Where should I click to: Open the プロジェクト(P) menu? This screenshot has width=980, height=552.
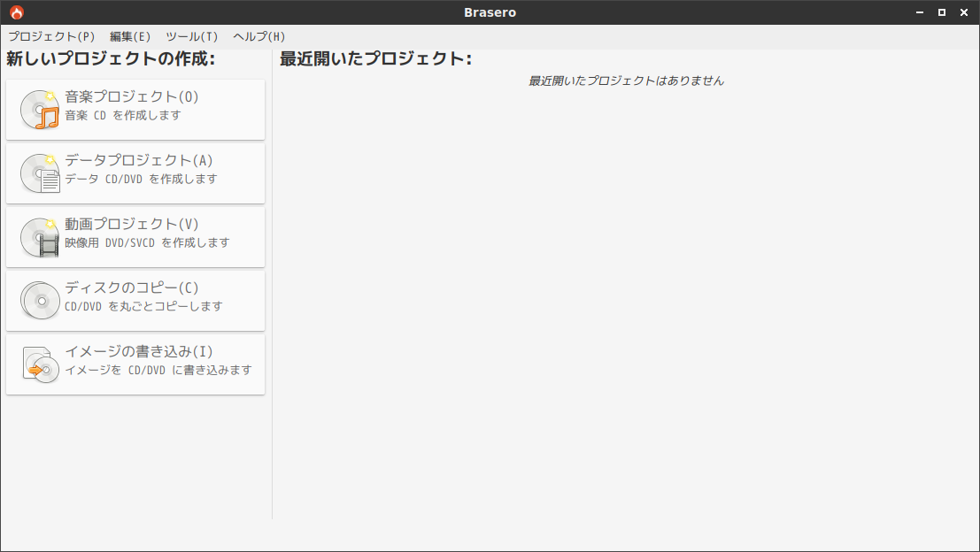click(x=51, y=36)
